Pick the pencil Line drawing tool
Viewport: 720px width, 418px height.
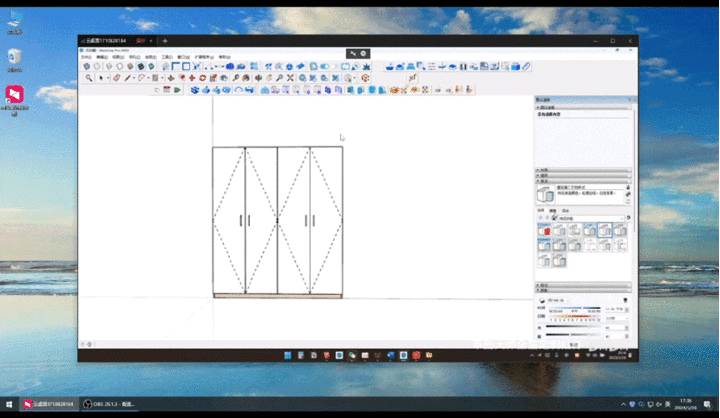coord(128,78)
